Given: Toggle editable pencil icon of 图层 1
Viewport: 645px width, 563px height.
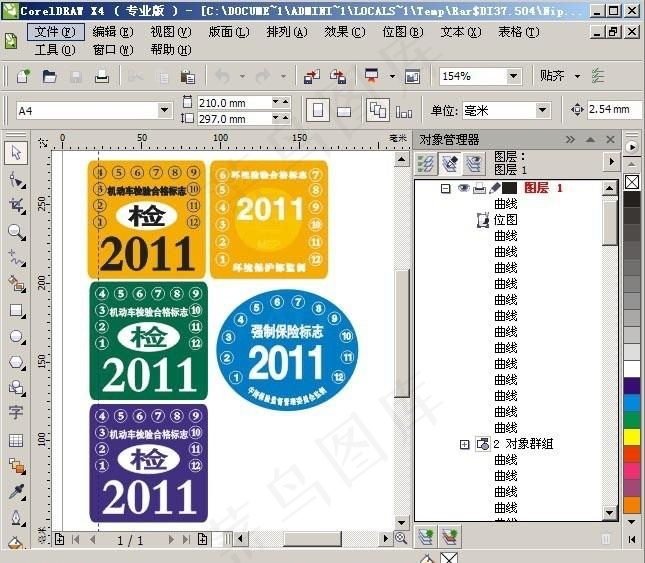Looking at the screenshot, I should point(494,188).
